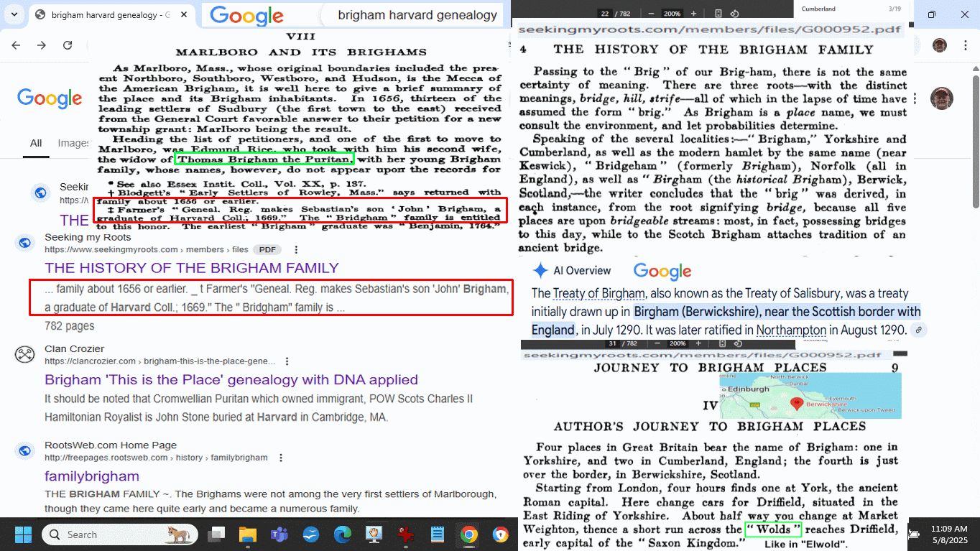This screenshot has height=551, width=980.
Task: Open the Notepad icon in the taskbar
Action: (x=438, y=534)
